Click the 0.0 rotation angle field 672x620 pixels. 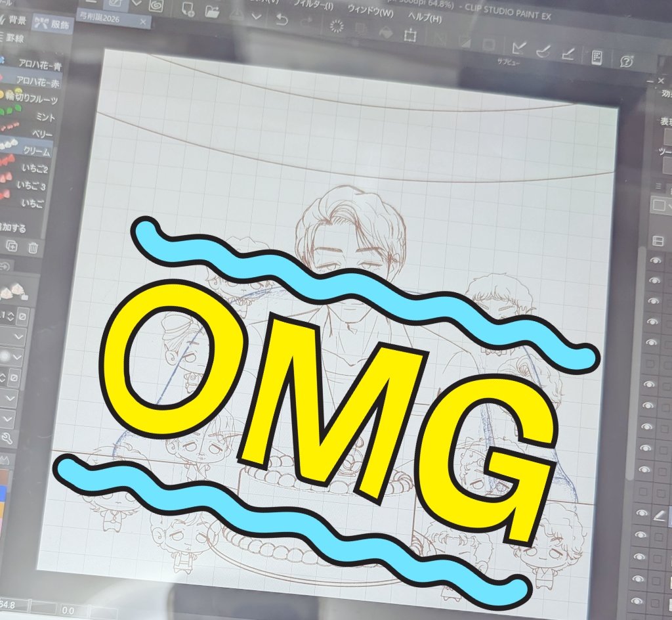(x=73, y=609)
